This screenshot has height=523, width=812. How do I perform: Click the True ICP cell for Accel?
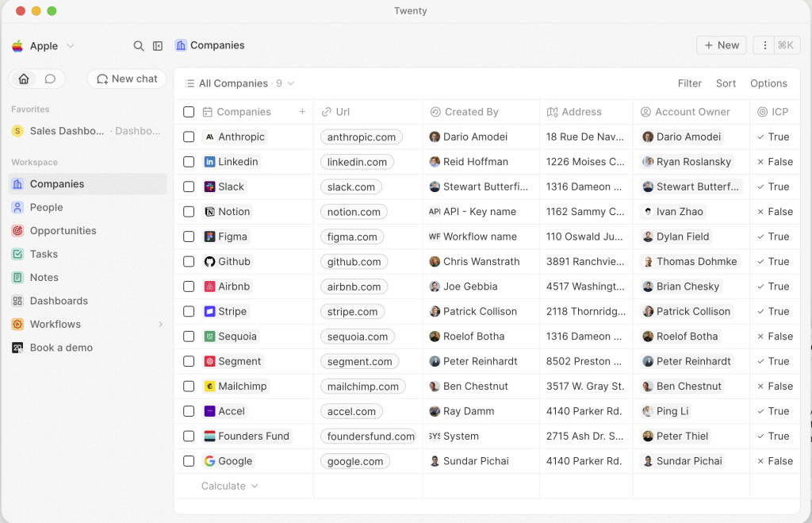[775, 411]
